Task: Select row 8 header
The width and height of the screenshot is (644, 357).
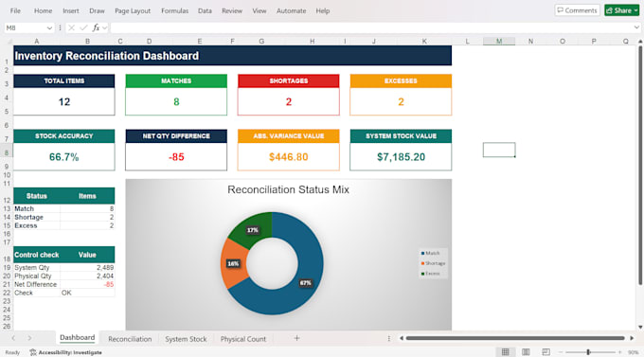Action: point(7,152)
